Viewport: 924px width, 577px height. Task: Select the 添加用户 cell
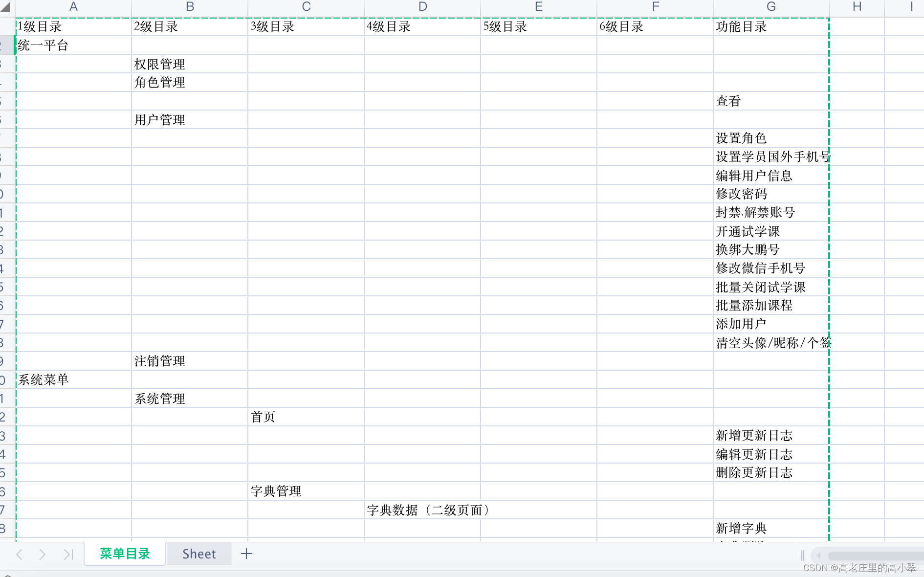tap(771, 324)
